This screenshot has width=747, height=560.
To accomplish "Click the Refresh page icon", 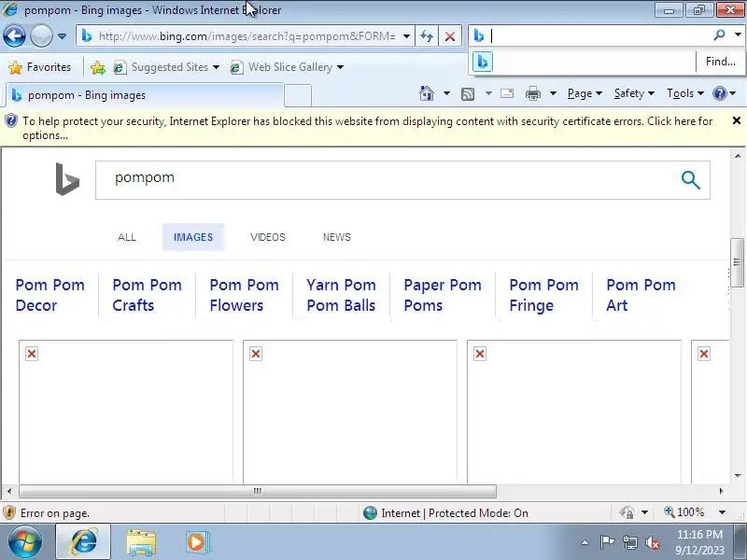I will pyautogui.click(x=427, y=36).
